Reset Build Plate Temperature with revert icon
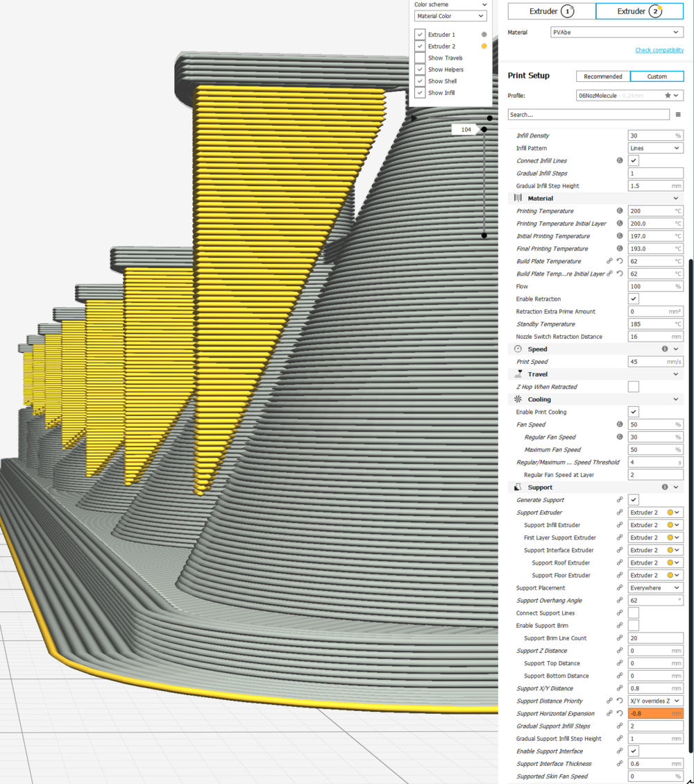The image size is (694, 784). click(620, 261)
